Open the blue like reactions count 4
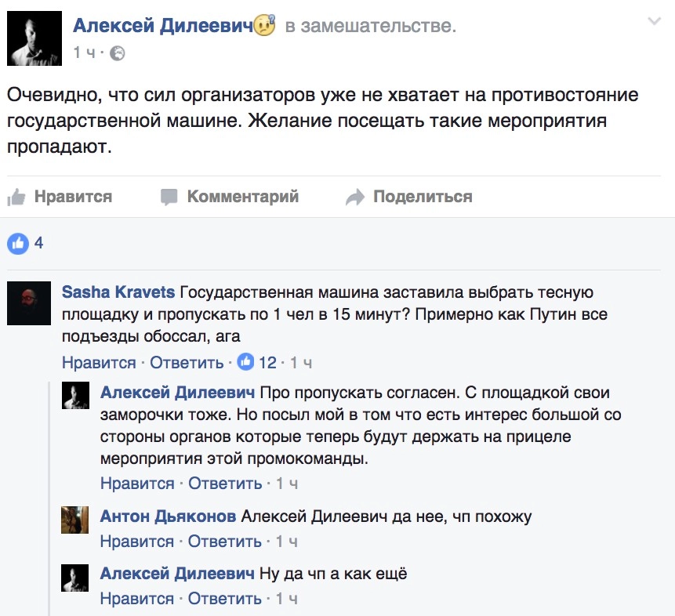 tap(26, 243)
